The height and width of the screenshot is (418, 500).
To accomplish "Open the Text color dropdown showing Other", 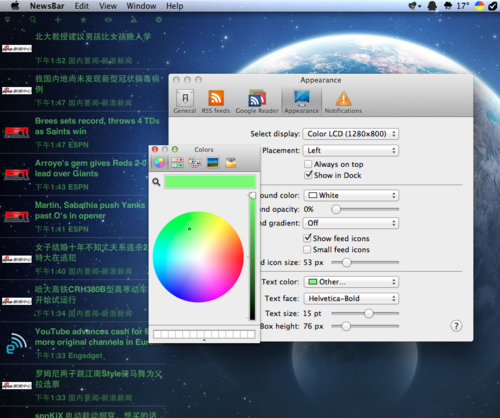I will click(x=351, y=282).
